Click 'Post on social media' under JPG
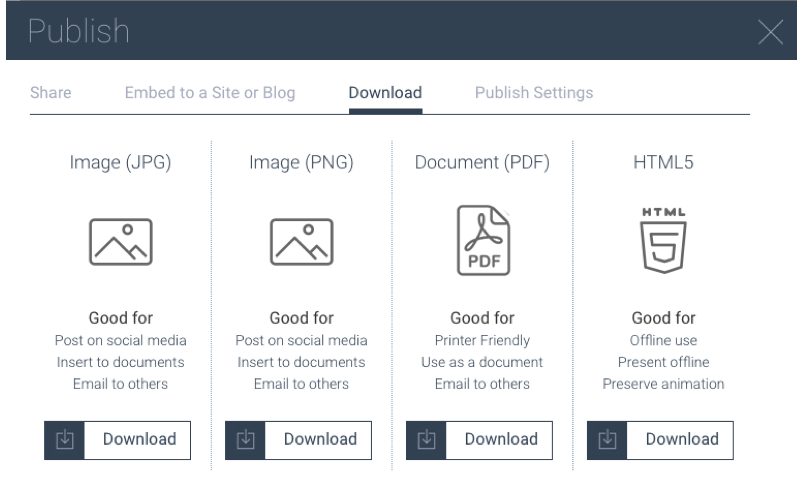Screen dimensions: 797x496 pos(120,340)
